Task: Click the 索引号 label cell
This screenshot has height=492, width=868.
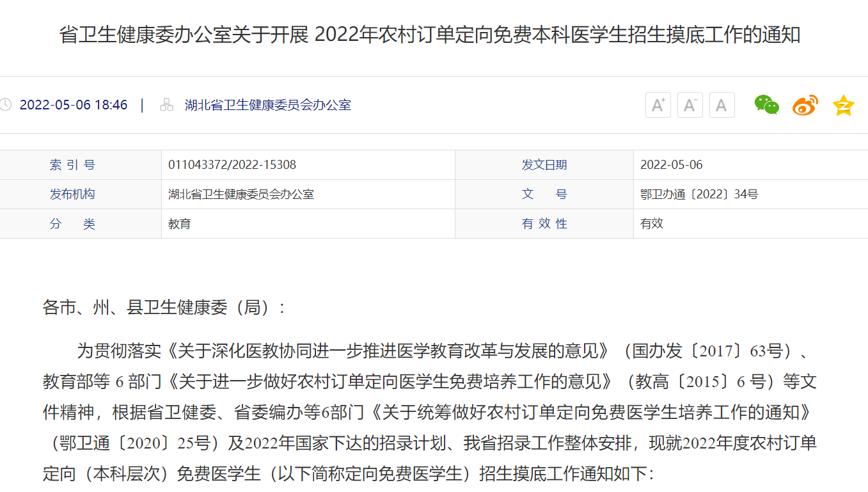Action: [72, 165]
